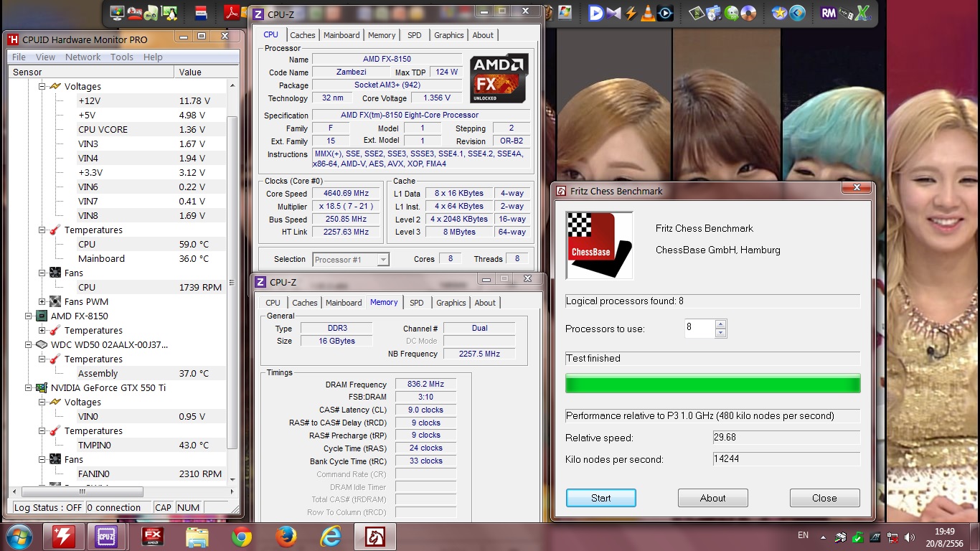Image resolution: width=980 pixels, height=551 pixels.
Task: Decrease Processors to use with down arrow
Action: pyautogui.click(x=721, y=334)
